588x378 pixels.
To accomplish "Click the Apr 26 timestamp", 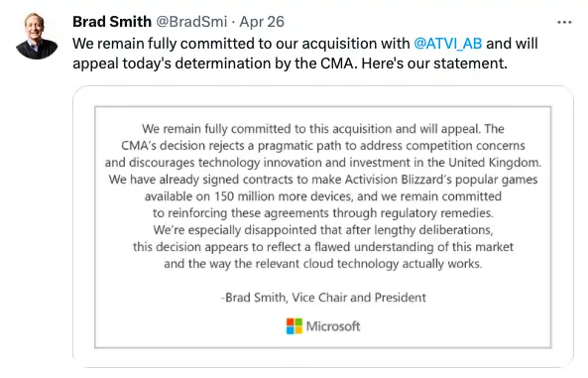I will (x=262, y=22).
